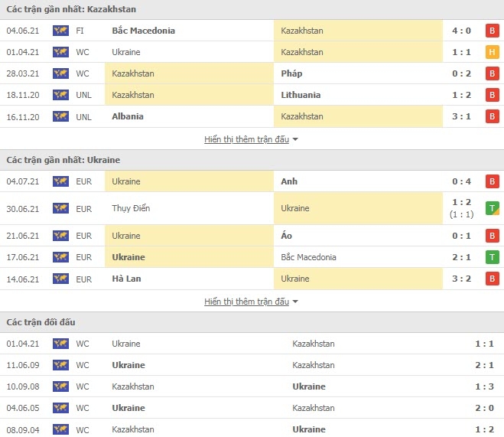The image size is (504, 437).
Task: Click the 'Các trận gần nhất: Ukraine' header
Action: pos(63,160)
